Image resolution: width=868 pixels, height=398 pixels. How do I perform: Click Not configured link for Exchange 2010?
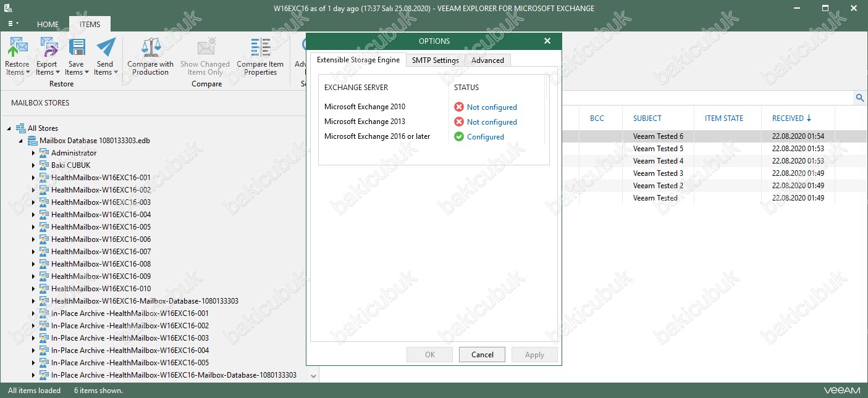coord(492,107)
